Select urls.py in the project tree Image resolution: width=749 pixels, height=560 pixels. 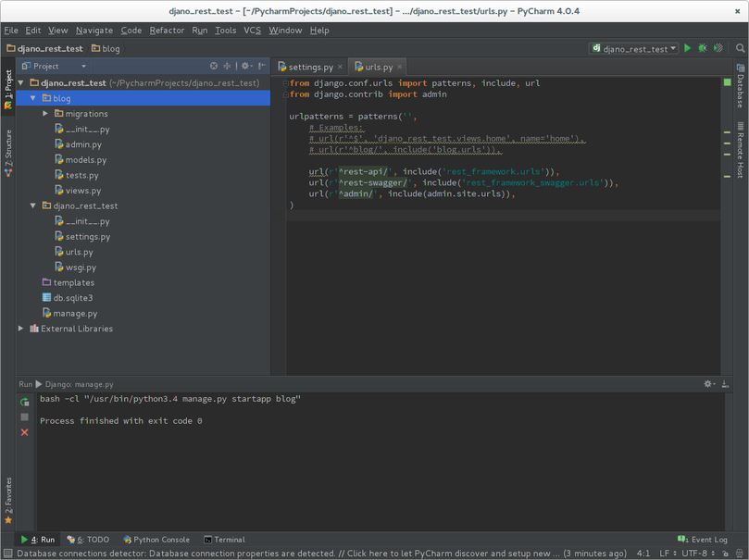coord(74,252)
